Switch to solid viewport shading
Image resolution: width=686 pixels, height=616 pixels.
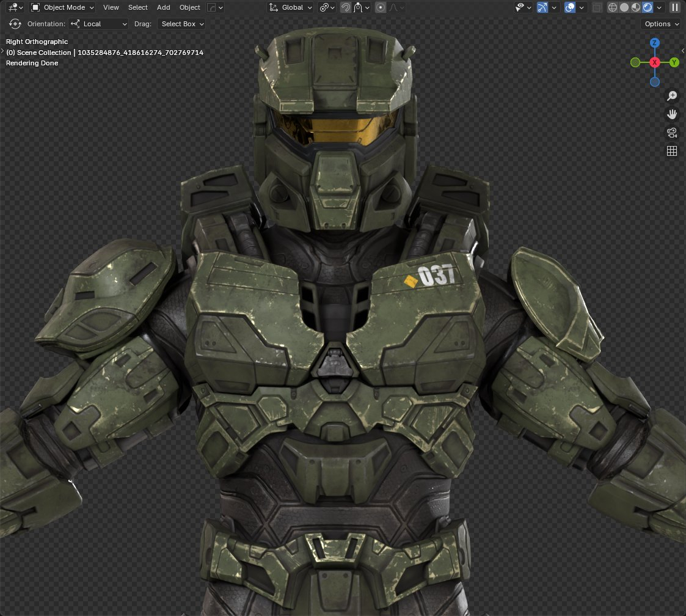(624, 7)
